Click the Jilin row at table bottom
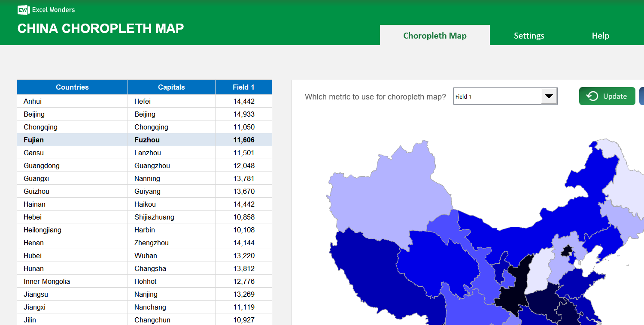 click(x=72, y=320)
